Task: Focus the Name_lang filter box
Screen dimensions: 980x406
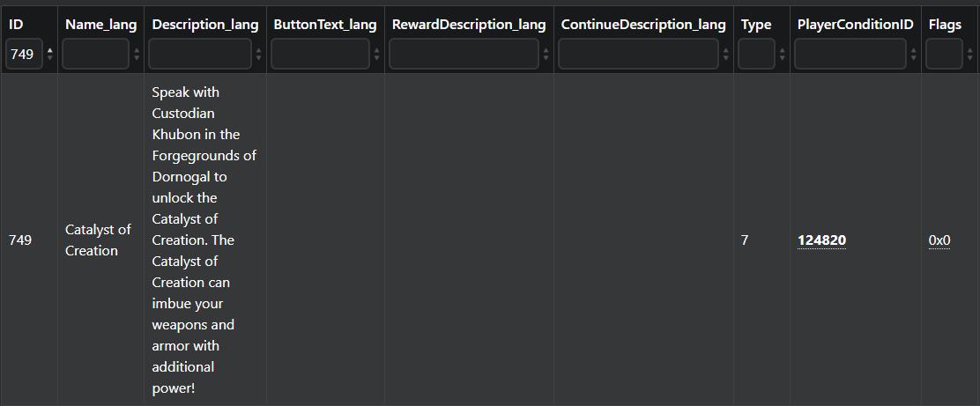Action: (x=96, y=54)
